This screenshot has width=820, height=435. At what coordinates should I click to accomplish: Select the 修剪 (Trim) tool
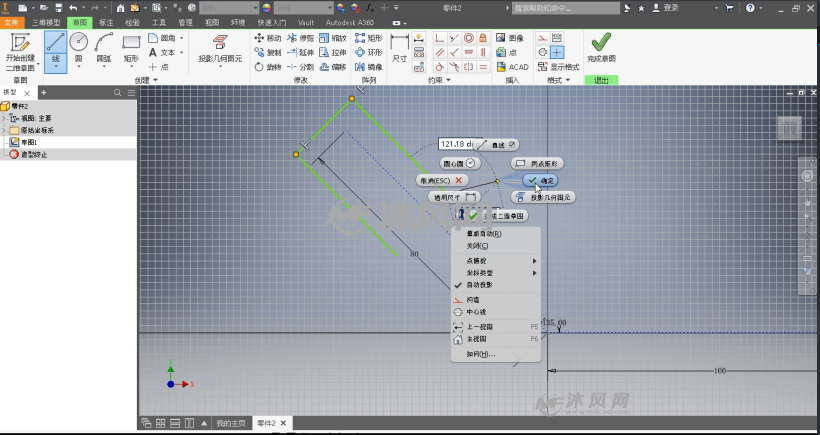coord(300,38)
